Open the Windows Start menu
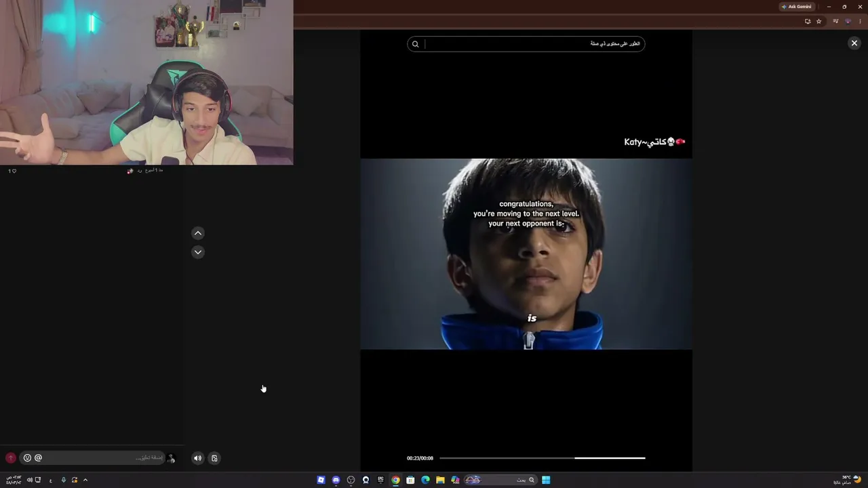 point(546,480)
